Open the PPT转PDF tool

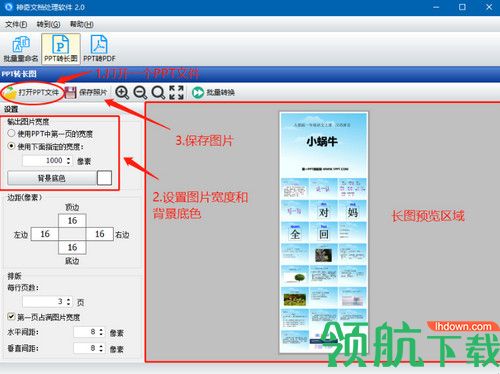point(99,49)
